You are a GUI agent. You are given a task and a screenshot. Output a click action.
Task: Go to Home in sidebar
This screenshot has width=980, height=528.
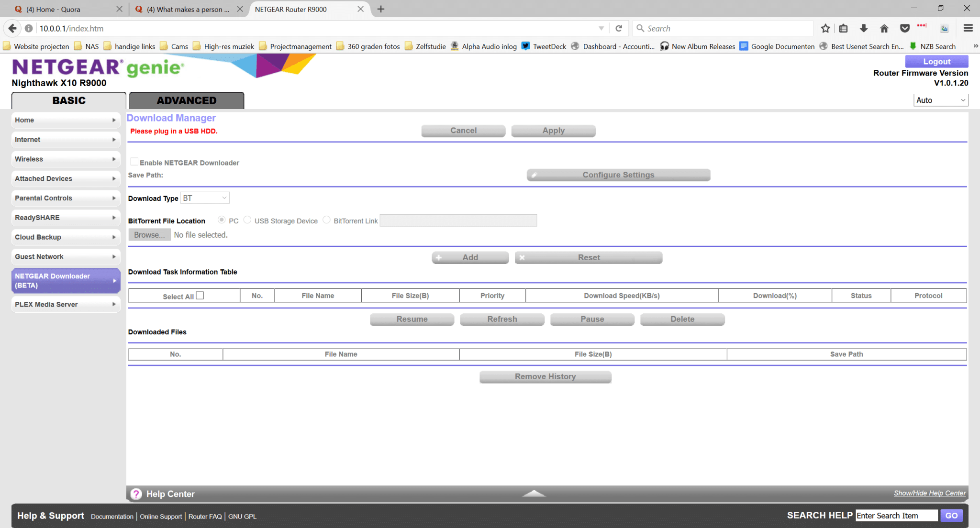coord(66,120)
